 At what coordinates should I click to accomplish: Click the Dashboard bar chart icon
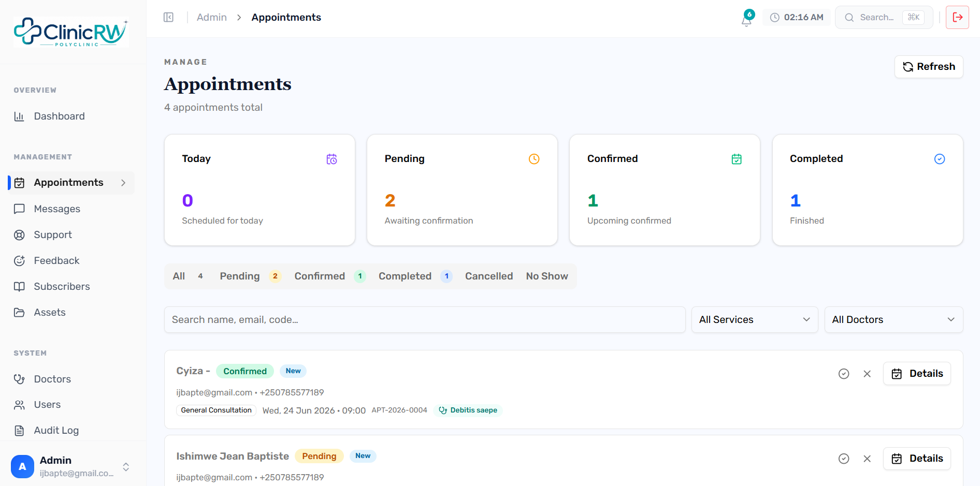(19, 116)
